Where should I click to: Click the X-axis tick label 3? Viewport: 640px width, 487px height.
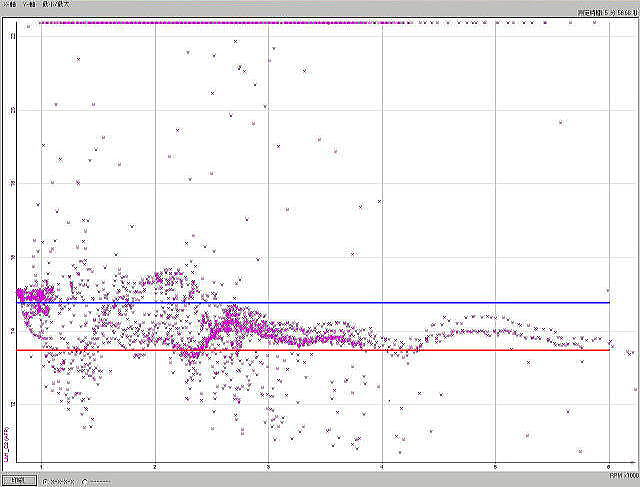click(269, 467)
